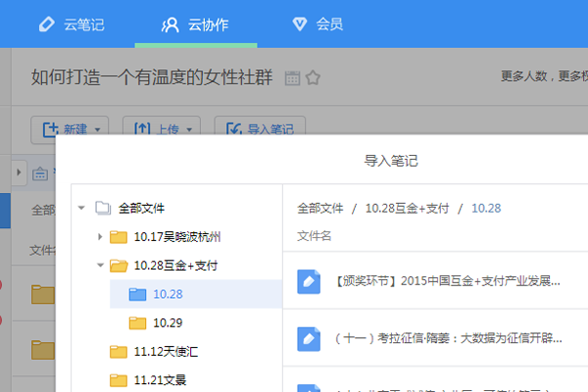588x392 pixels.
Task: Open the 会员 membership tab
Action: (x=317, y=24)
